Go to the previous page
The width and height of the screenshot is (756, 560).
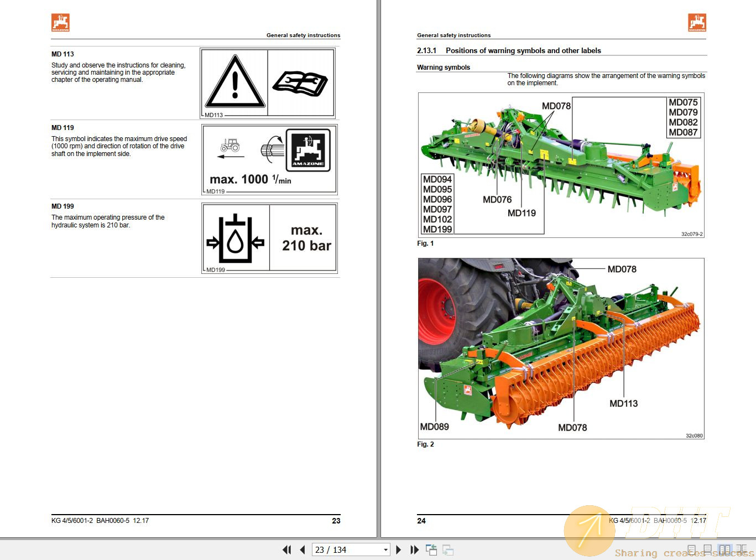303,549
